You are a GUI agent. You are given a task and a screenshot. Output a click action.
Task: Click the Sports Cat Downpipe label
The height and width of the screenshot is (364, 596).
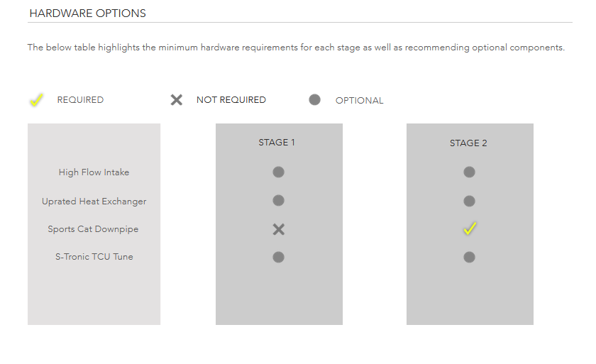click(x=93, y=229)
